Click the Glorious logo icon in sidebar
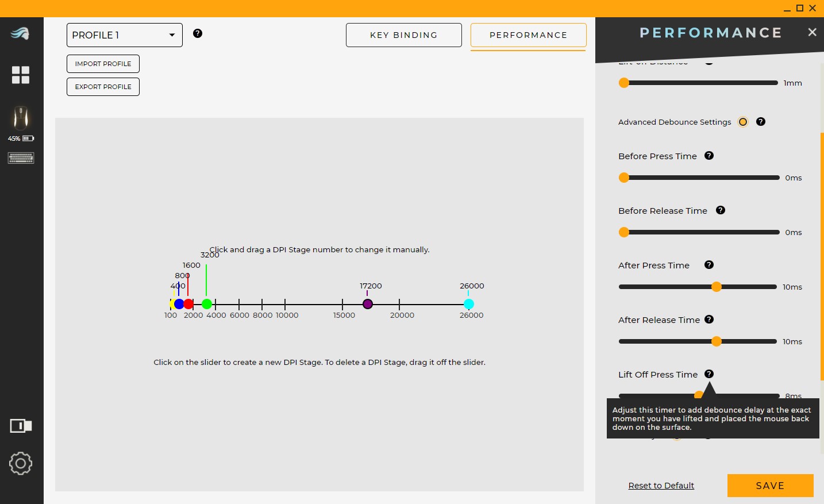824x504 pixels. point(20,33)
